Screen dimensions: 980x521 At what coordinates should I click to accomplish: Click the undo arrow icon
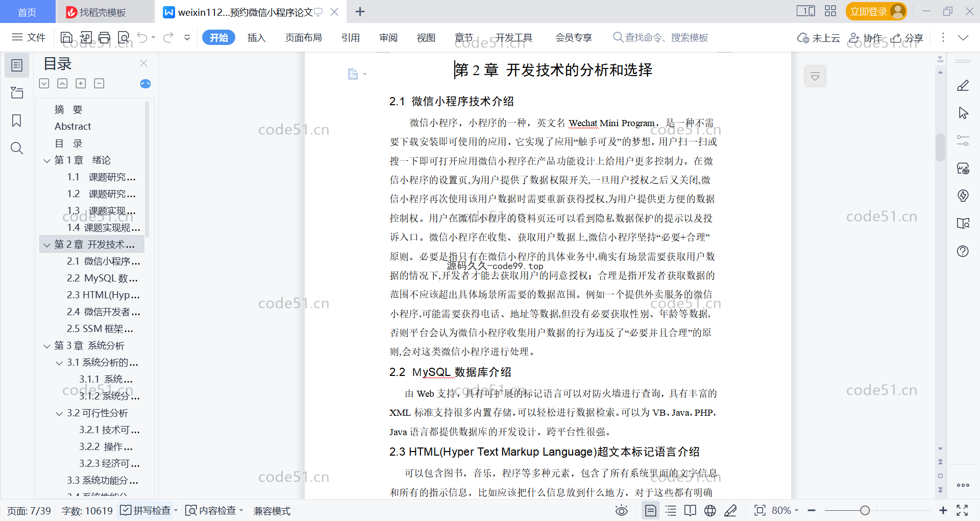[142, 37]
